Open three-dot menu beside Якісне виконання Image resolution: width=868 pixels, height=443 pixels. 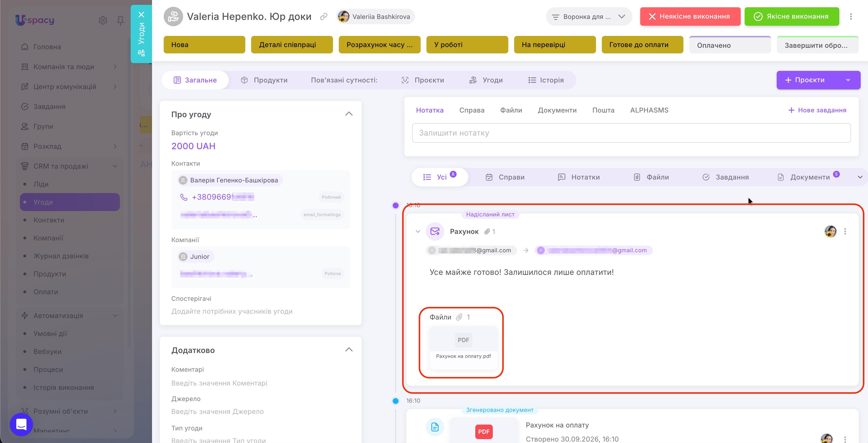pyautogui.click(x=851, y=16)
